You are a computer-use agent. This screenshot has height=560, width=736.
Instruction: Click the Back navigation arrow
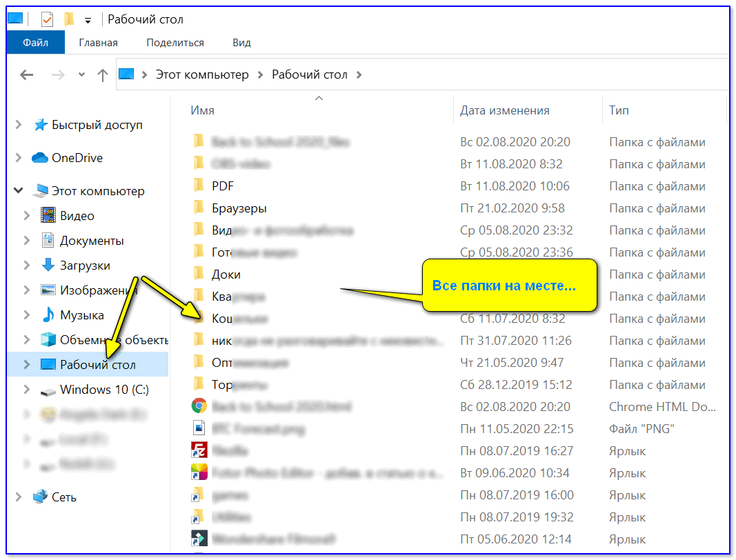point(27,74)
